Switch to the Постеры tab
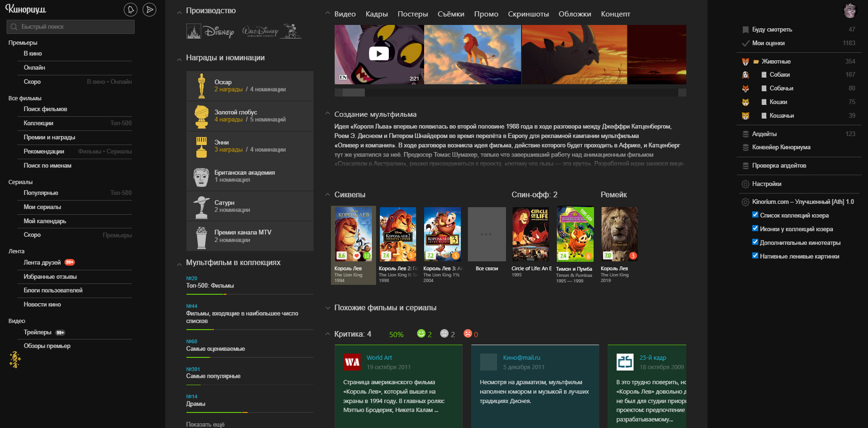Screen dimensions: 868x428 pyautogui.click(x=413, y=14)
